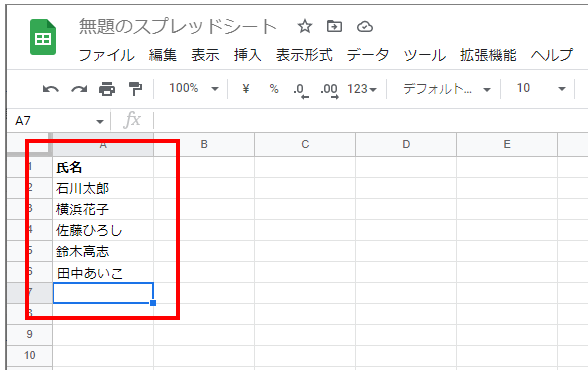Open the ファイル menu
Image resolution: width=588 pixels, height=370 pixels.
(106, 55)
